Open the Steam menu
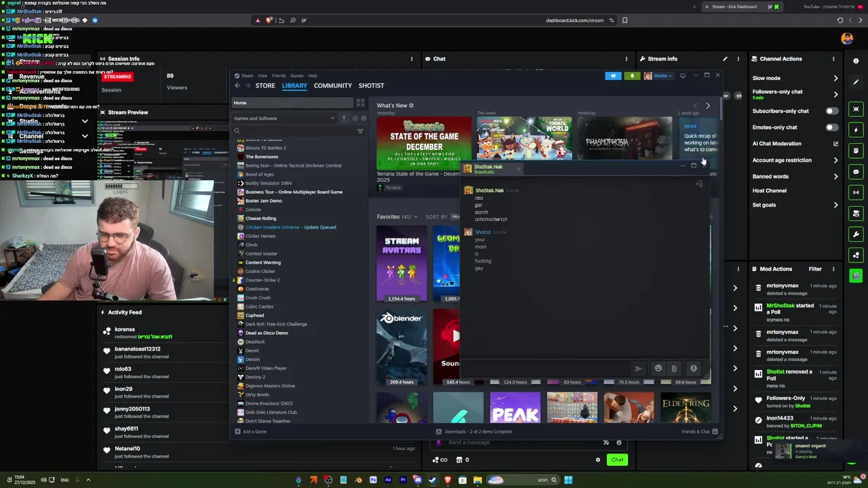Image resolution: width=868 pixels, height=488 pixels. pos(245,76)
